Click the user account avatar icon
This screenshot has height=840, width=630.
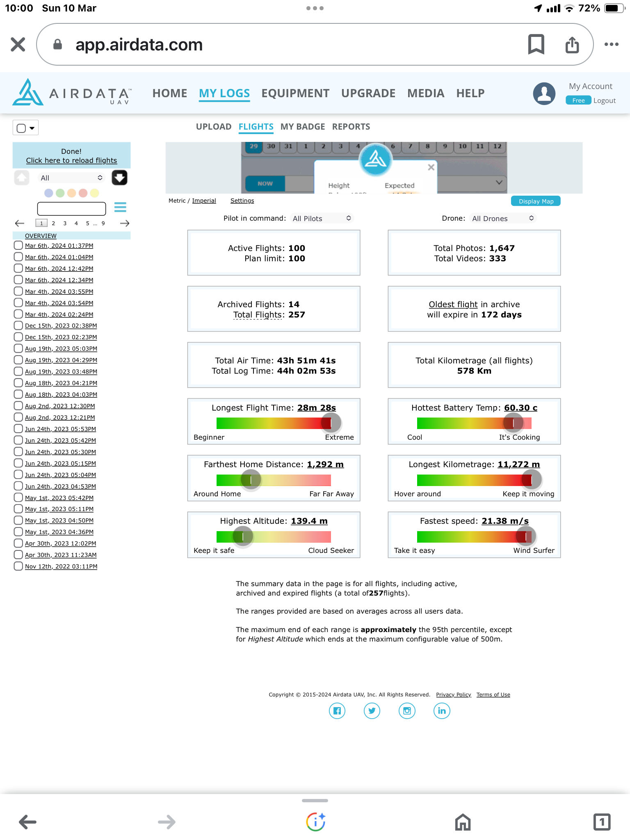(544, 94)
